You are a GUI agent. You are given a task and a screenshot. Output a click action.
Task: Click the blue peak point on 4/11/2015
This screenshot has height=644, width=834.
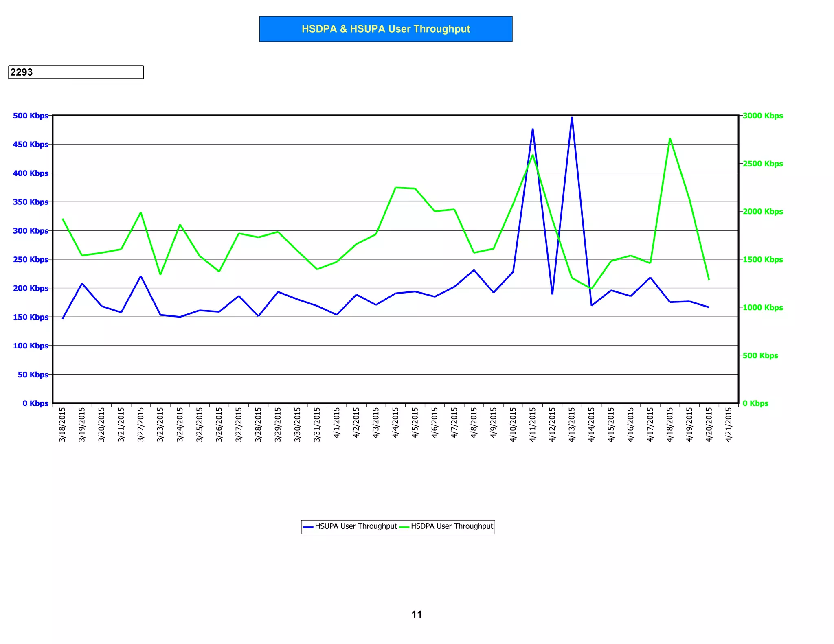533,129
